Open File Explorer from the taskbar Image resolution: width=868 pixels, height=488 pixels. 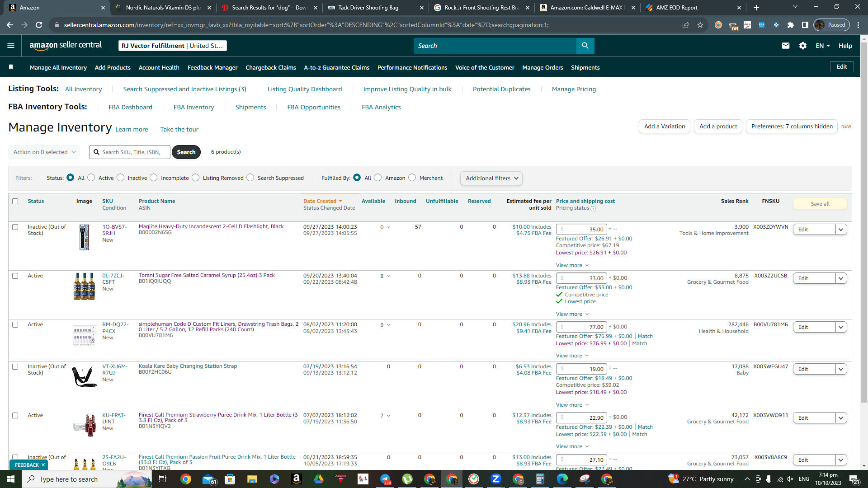[252, 479]
